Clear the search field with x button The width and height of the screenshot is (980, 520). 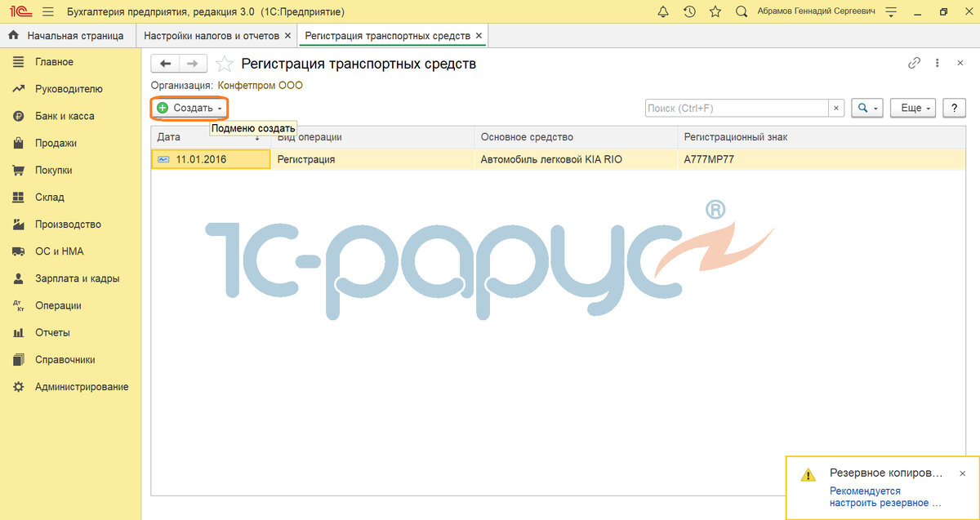pos(836,108)
